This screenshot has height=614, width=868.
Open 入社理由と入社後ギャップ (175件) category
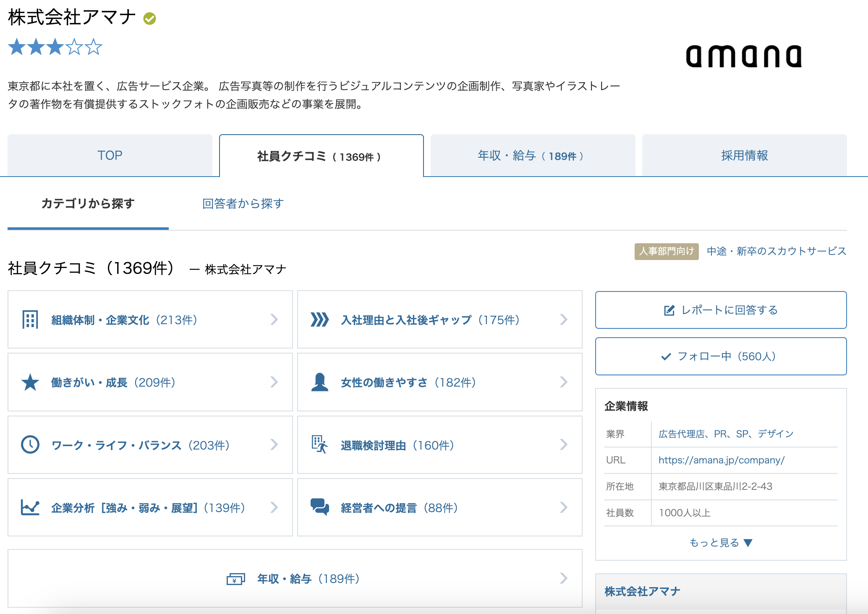pos(440,320)
